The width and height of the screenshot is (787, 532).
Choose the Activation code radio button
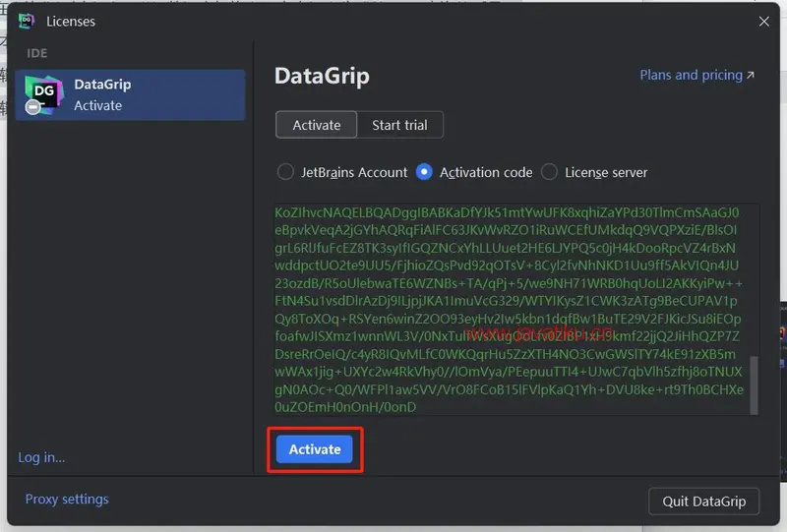(424, 172)
